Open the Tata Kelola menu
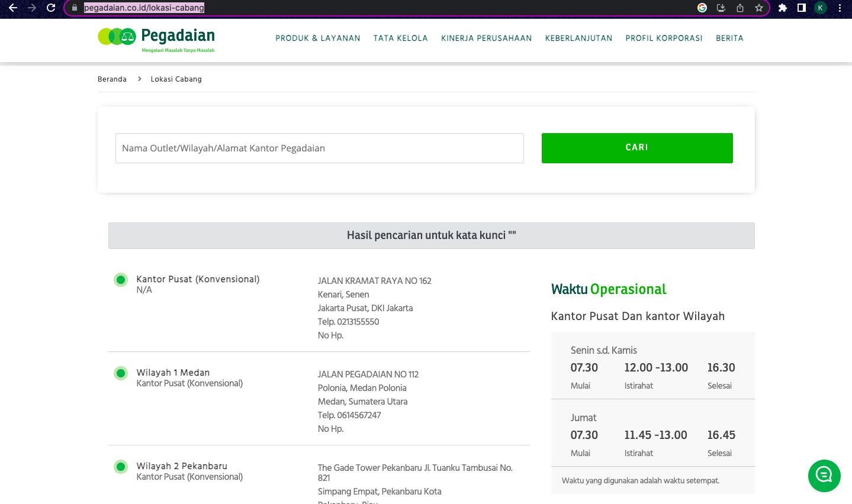The height and width of the screenshot is (504, 852). (401, 38)
